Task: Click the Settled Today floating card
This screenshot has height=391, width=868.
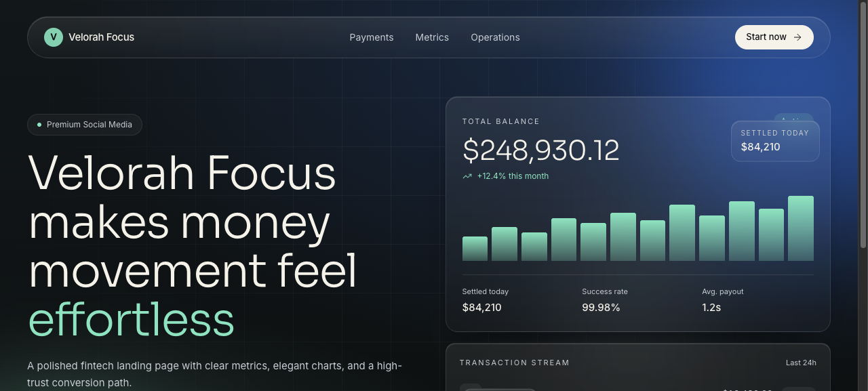Action: point(775,141)
